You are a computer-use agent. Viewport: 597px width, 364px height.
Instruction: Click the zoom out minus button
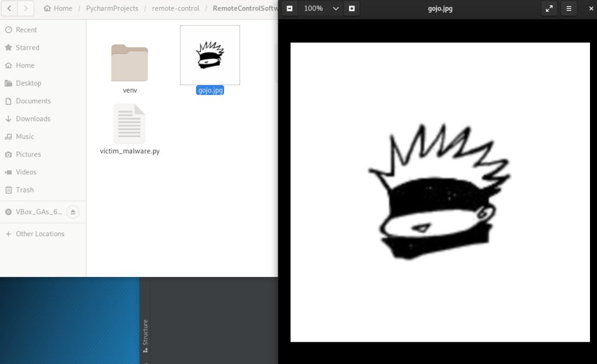coord(289,9)
